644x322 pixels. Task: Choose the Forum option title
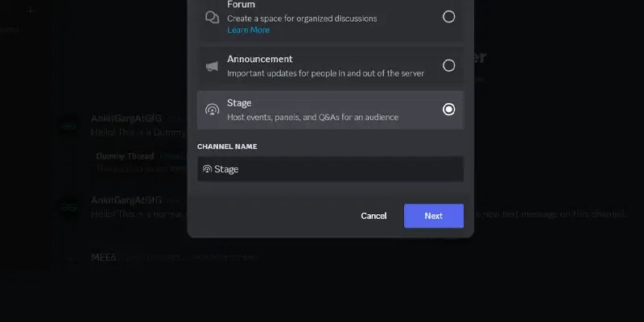coord(241,5)
